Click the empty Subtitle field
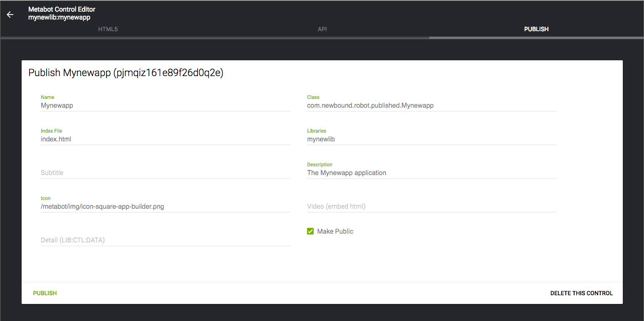 coord(166,173)
